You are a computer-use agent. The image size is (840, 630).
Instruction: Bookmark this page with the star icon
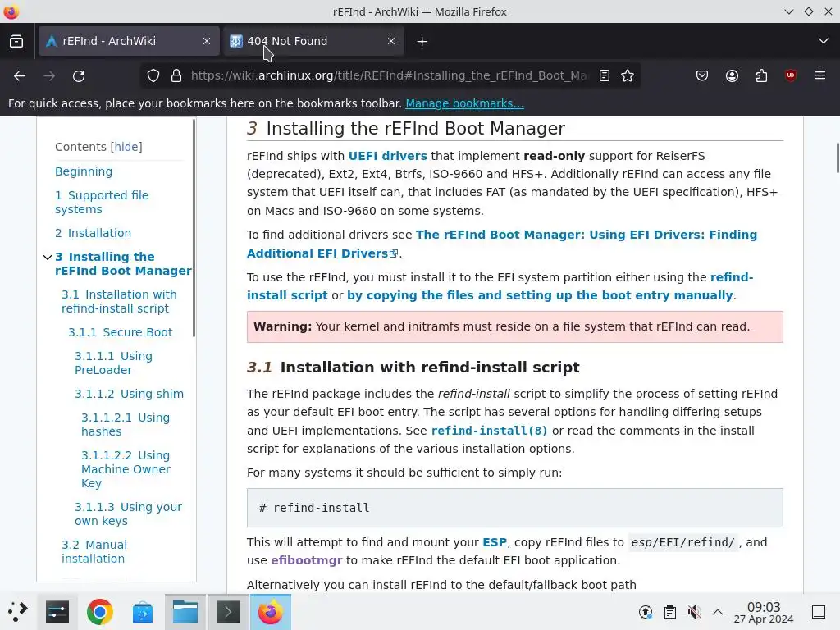pos(628,76)
